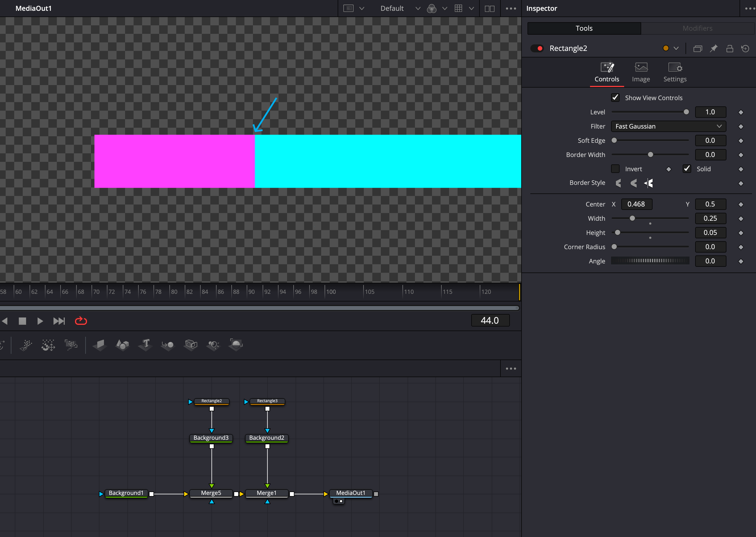Click the Angle thumbwheel control
This screenshot has height=537, width=756.
[650, 261]
